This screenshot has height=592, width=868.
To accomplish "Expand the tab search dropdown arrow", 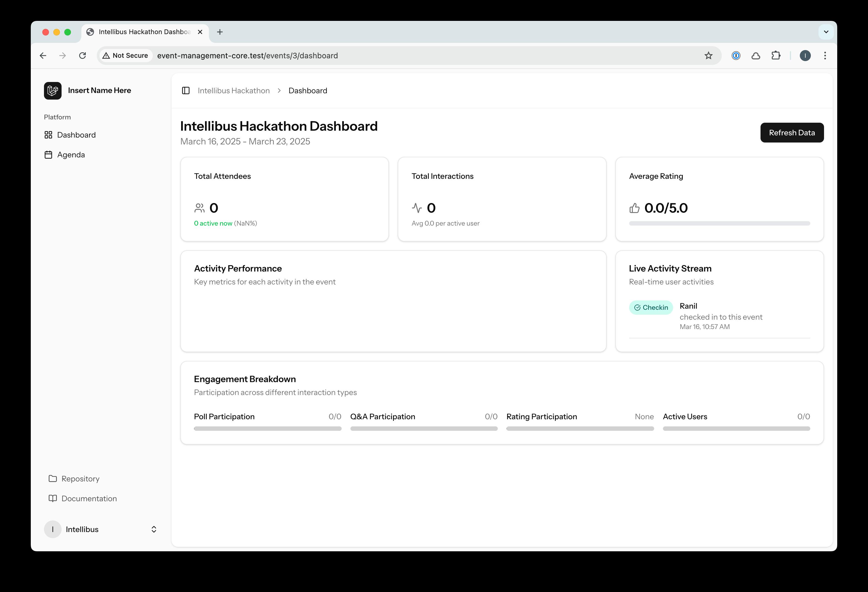I will 826,32.
